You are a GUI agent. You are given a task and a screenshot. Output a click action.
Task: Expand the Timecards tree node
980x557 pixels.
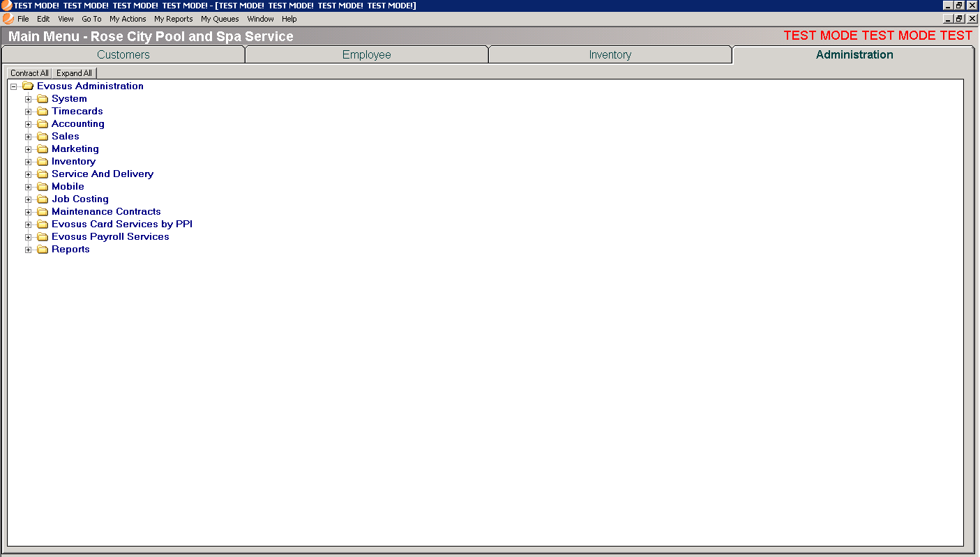(x=29, y=112)
